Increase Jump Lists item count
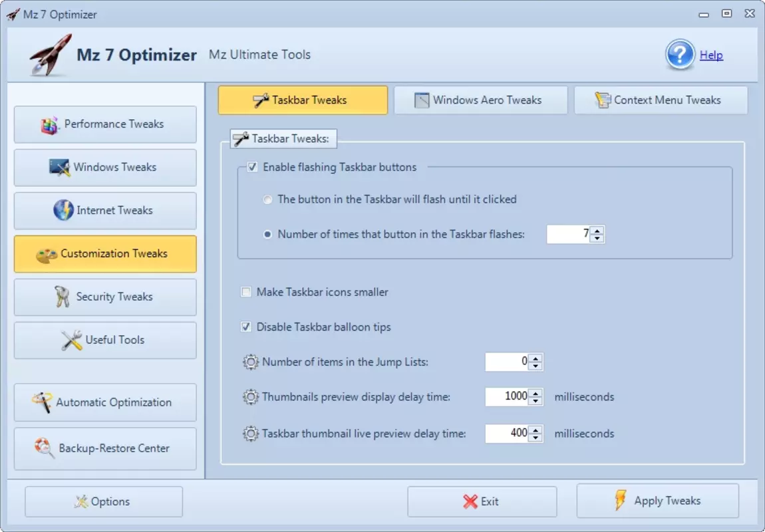765x532 pixels. coord(535,358)
